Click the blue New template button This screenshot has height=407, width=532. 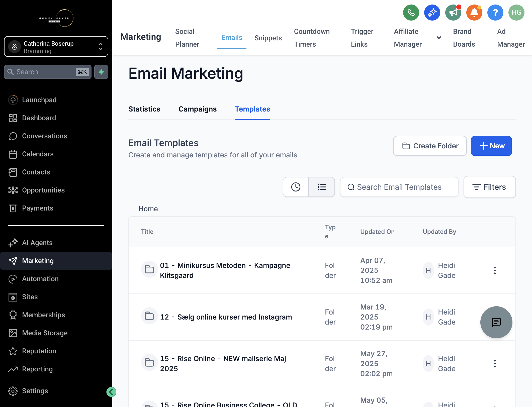491,146
